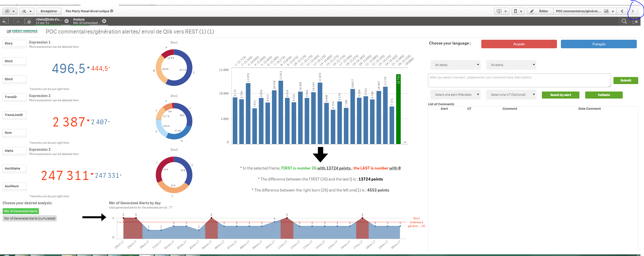Screen dimensions: 644x256
Task: Expand Select one alert dropdown
Action: 456,95
